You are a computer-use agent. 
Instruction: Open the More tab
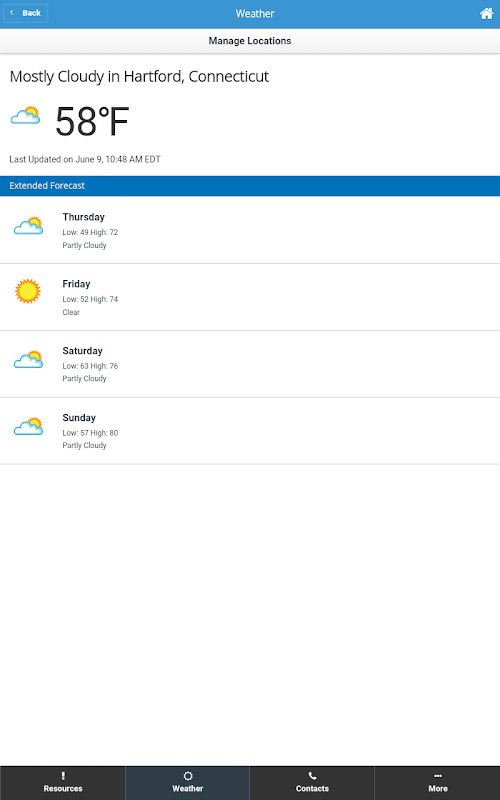point(438,783)
